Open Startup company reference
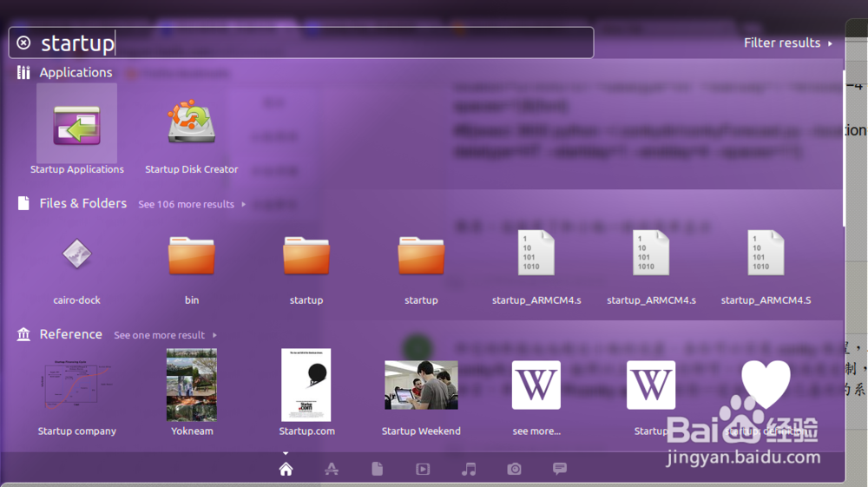Viewport: 868px width, 487px height. coord(77,396)
